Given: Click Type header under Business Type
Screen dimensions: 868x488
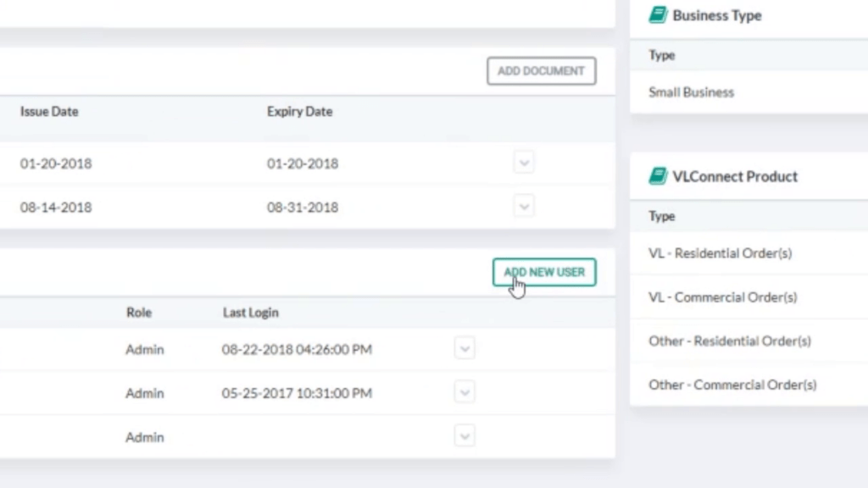Looking at the screenshot, I should pos(661,55).
